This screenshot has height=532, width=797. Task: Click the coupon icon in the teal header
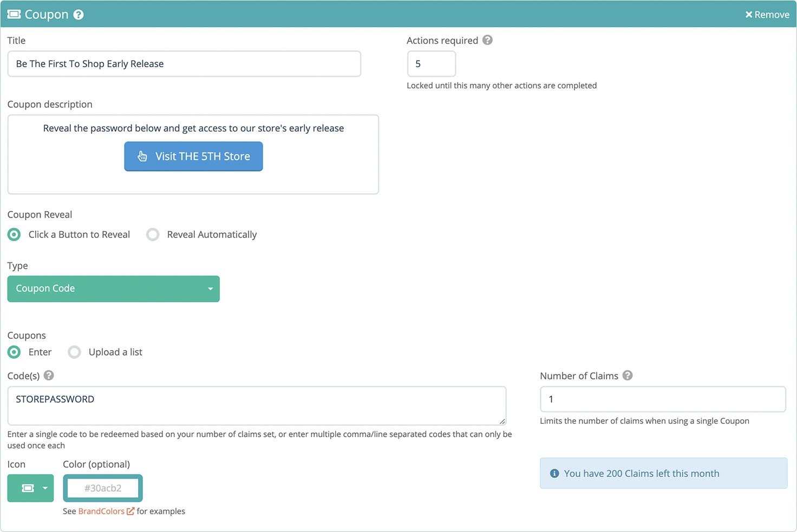[13, 14]
